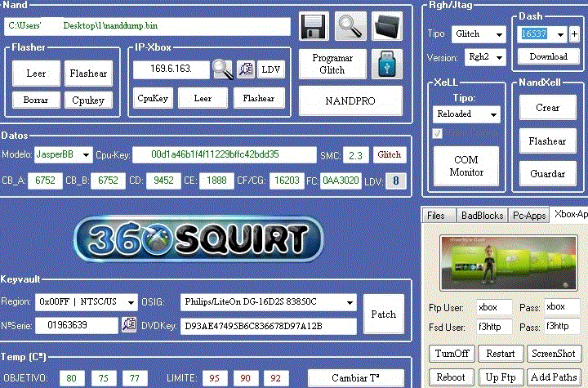This screenshot has width=588, height=388.
Task: Click the document icon beside NºSerie
Action: coord(129,325)
